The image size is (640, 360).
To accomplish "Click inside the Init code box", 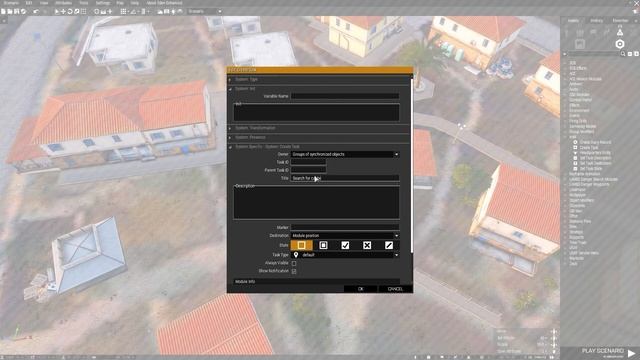I will (316, 112).
